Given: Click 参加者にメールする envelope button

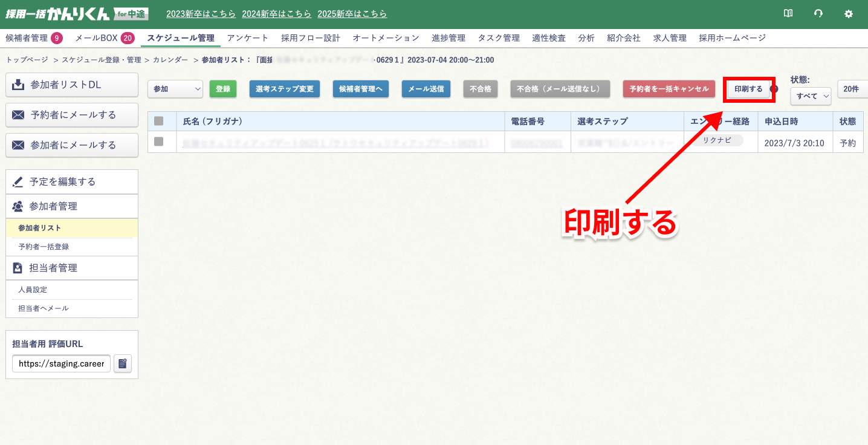Looking at the screenshot, I should click(72, 145).
